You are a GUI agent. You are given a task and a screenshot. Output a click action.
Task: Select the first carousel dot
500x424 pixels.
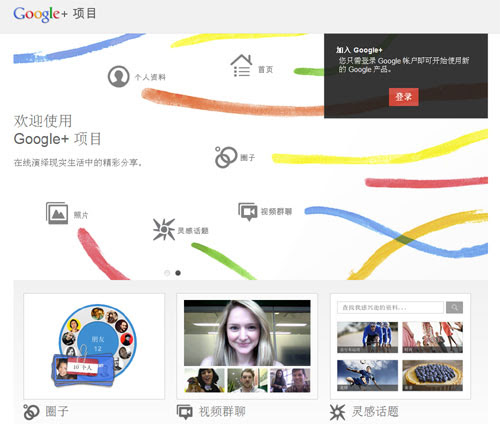[x=167, y=273]
